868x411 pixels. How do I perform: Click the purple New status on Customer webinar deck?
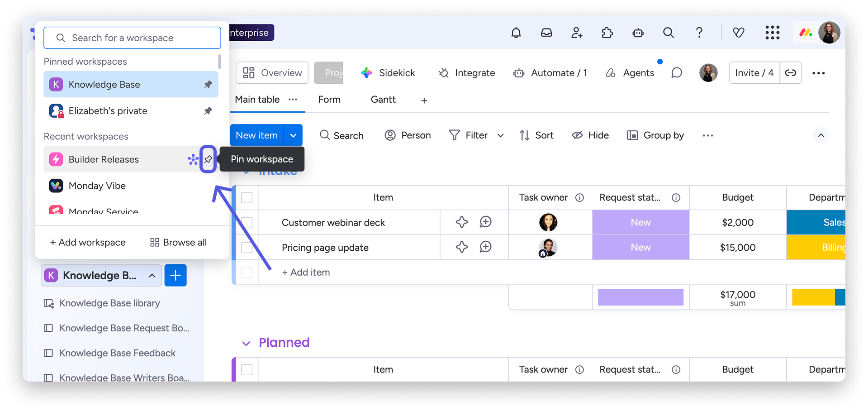(x=640, y=222)
